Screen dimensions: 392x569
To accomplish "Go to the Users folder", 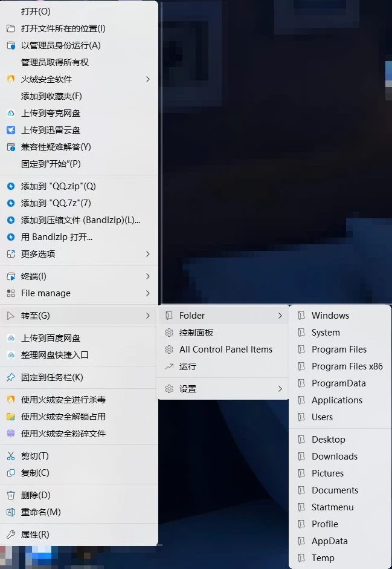I will (340, 417).
